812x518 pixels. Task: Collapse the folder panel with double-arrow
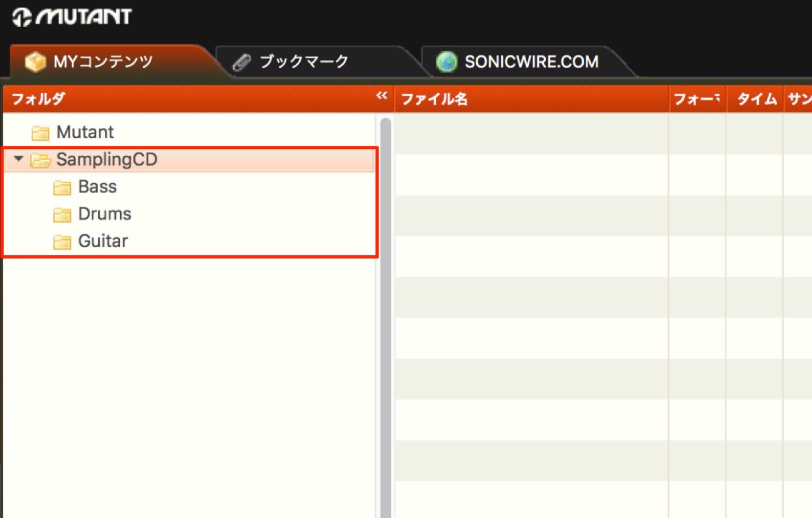(x=382, y=95)
